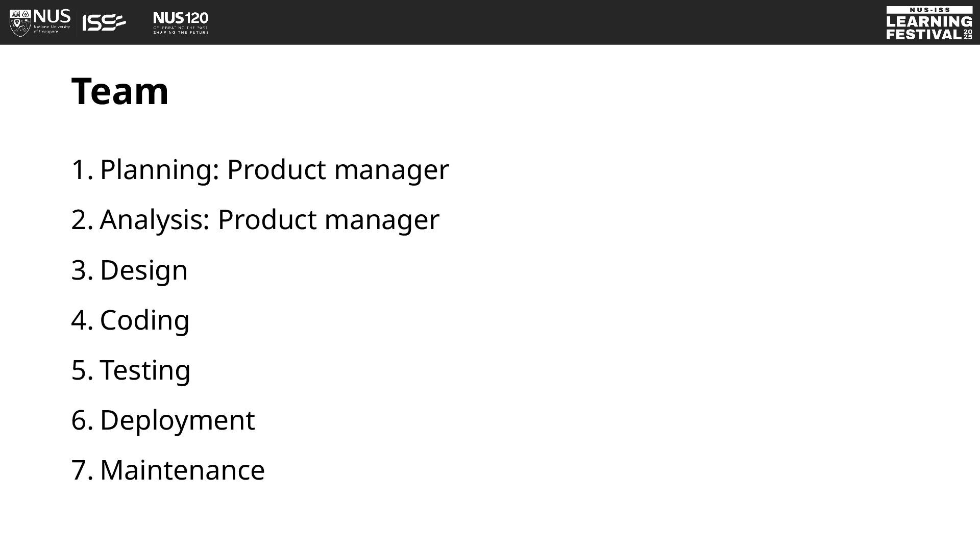Viewport: 980px width, 551px height.
Task: Click the number 1 list marker
Action: 82,170
